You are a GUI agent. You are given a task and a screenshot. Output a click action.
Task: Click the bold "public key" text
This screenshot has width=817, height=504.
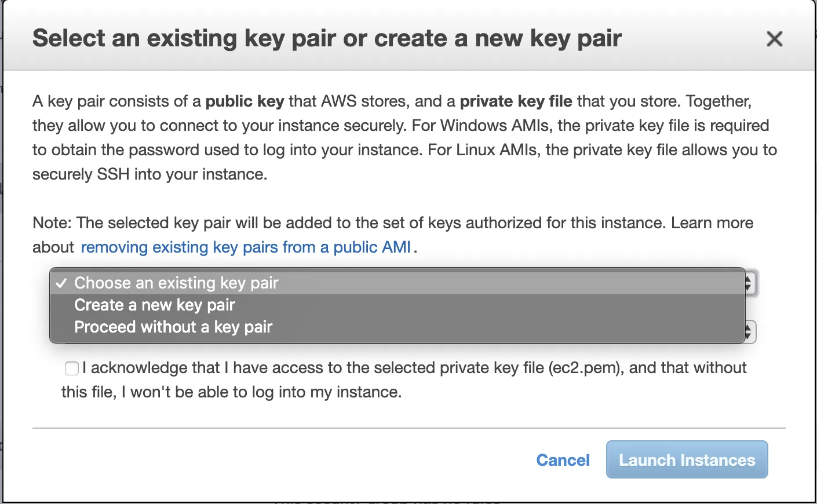tap(245, 101)
